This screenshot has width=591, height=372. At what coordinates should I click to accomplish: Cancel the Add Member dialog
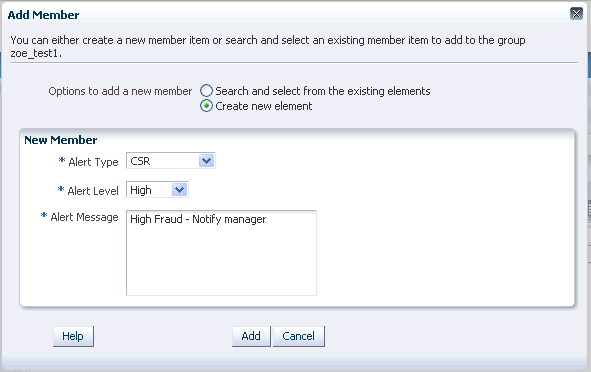tap(299, 336)
